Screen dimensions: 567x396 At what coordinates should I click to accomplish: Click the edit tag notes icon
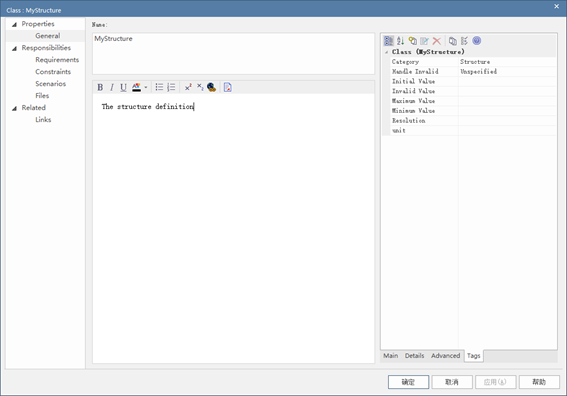tap(425, 41)
